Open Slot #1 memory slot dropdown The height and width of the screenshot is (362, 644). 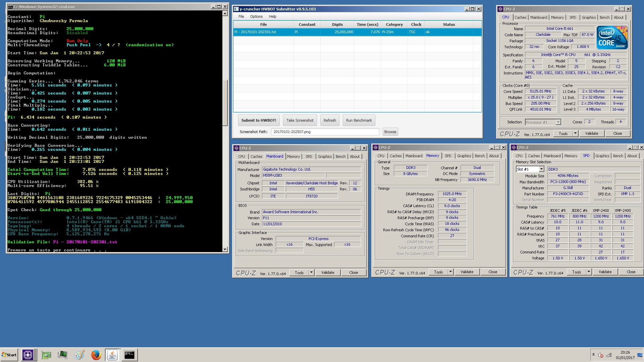pos(530,169)
